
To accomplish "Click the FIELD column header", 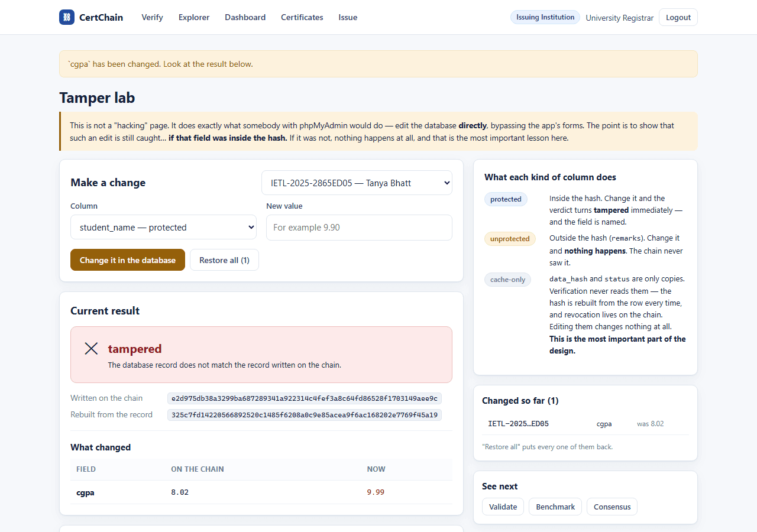I will (x=86, y=469).
